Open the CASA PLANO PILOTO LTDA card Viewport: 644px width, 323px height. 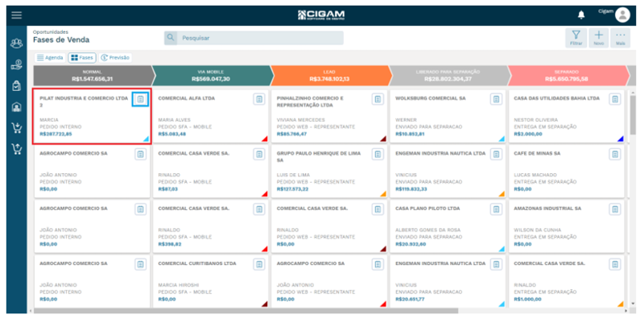pos(448,226)
